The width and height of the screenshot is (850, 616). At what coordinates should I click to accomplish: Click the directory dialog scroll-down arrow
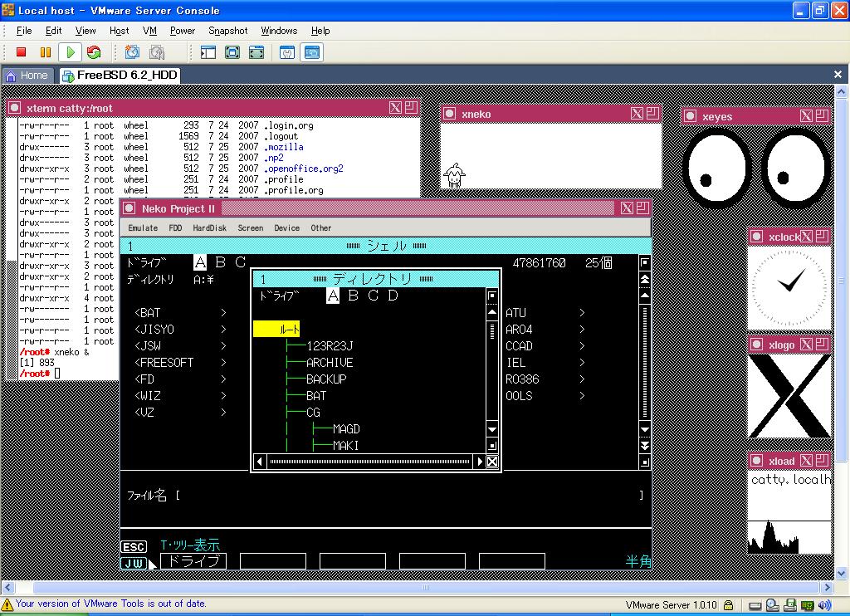coord(491,429)
